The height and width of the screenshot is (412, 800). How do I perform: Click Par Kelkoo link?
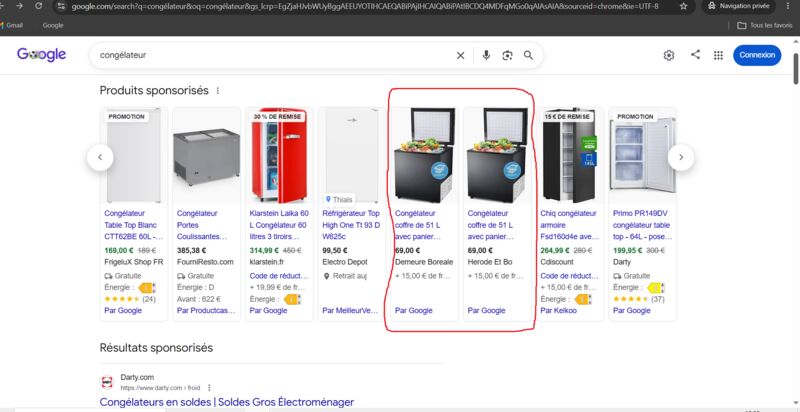559,311
